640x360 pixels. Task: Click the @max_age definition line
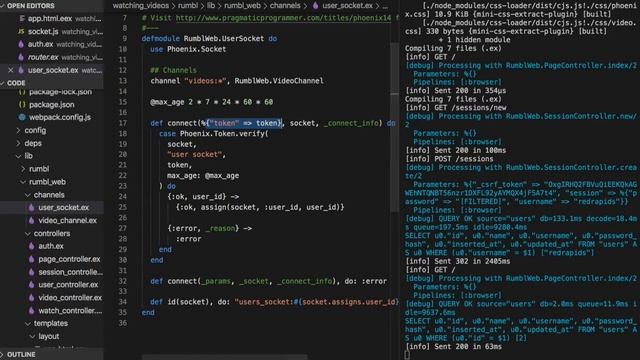211,102
